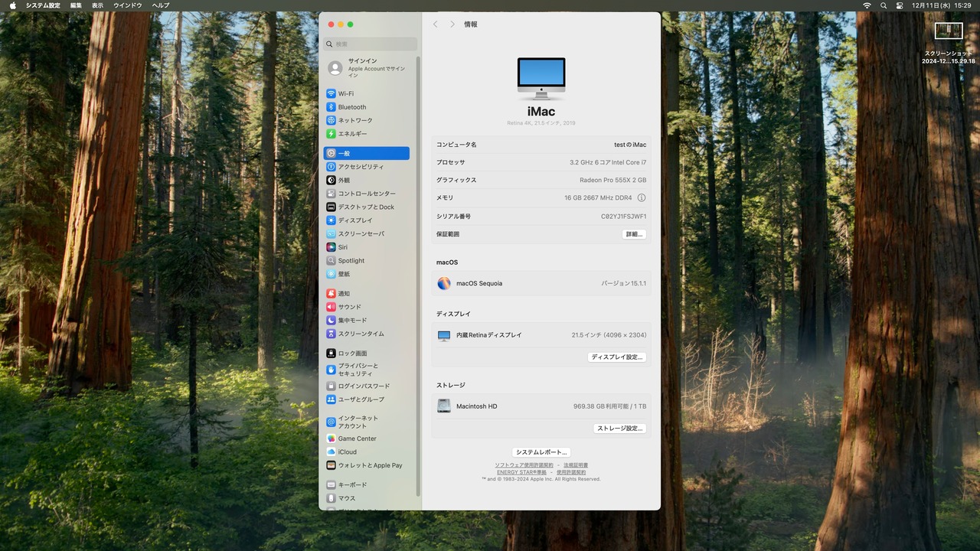Open the 編集 menu
The height and width of the screenshot is (551, 980).
click(76, 5)
